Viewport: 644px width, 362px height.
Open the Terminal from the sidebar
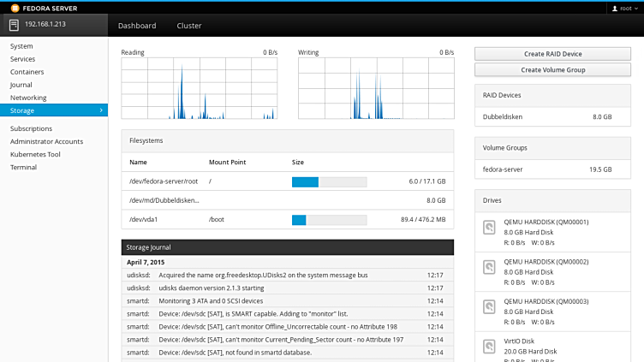(23, 167)
